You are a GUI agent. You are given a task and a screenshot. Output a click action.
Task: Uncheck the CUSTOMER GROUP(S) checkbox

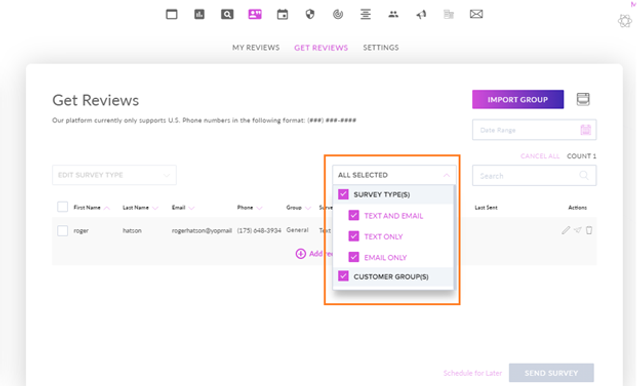pyautogui.click(x=343, y=276)
